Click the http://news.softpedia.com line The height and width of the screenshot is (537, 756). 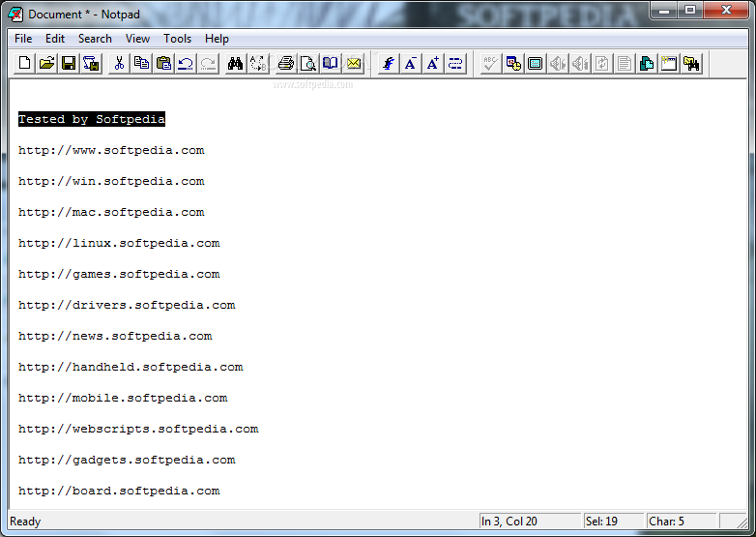point(115,336)
